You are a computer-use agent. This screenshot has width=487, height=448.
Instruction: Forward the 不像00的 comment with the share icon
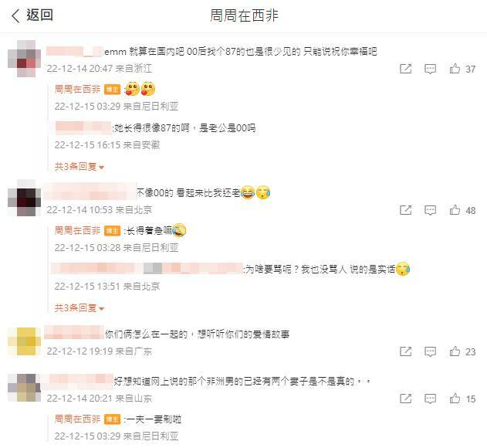pyautogui.click(x=406, y=210)
